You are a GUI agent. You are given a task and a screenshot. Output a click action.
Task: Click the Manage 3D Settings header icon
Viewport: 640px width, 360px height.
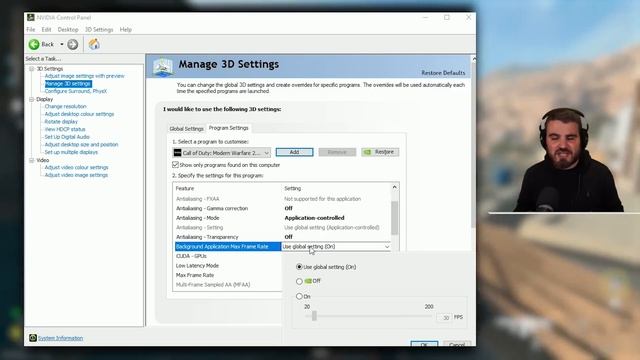(162, 67)
